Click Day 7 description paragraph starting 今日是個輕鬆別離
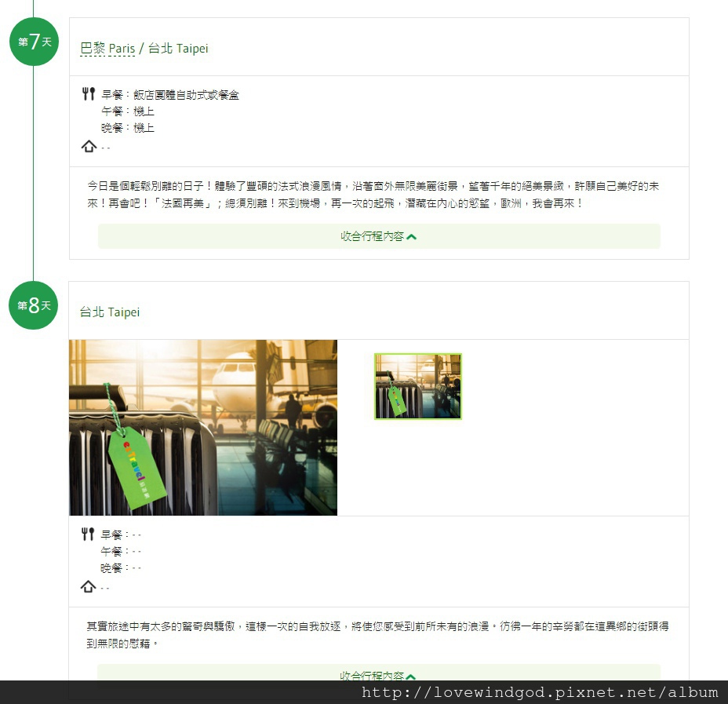Image resolution: width=728 pixels, height=704 pixels. pyautogui.click(x=373, y=195)
